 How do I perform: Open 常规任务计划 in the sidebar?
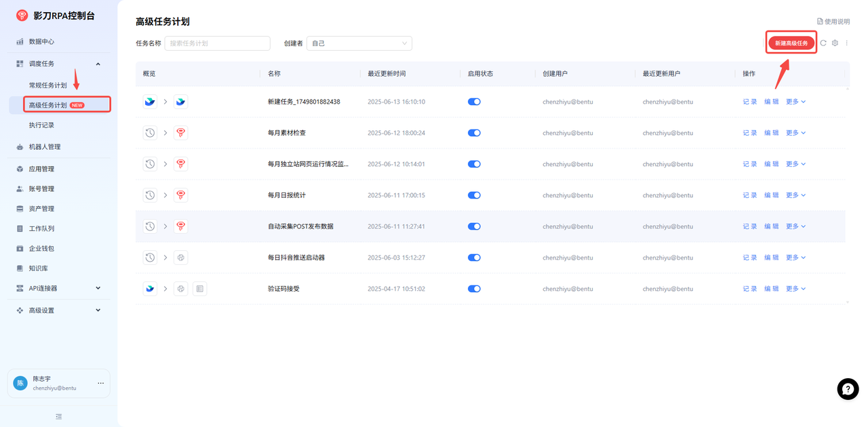[x=47, y=85]
